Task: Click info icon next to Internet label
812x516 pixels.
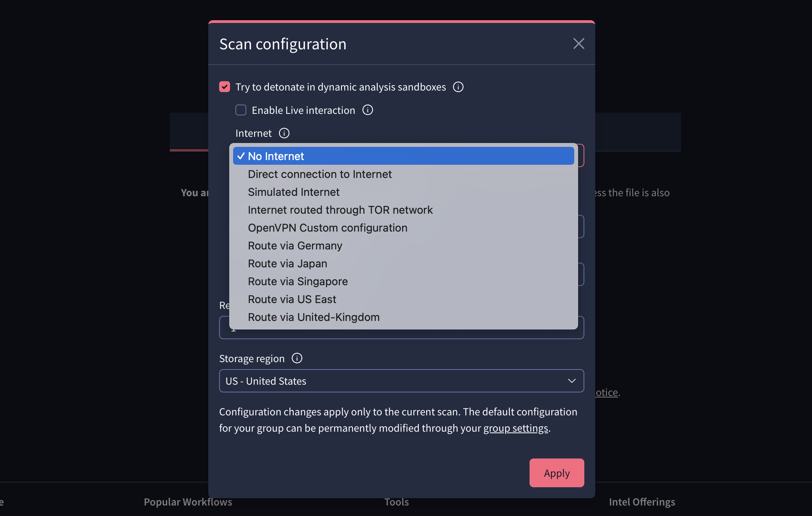Action: (284, 133)
